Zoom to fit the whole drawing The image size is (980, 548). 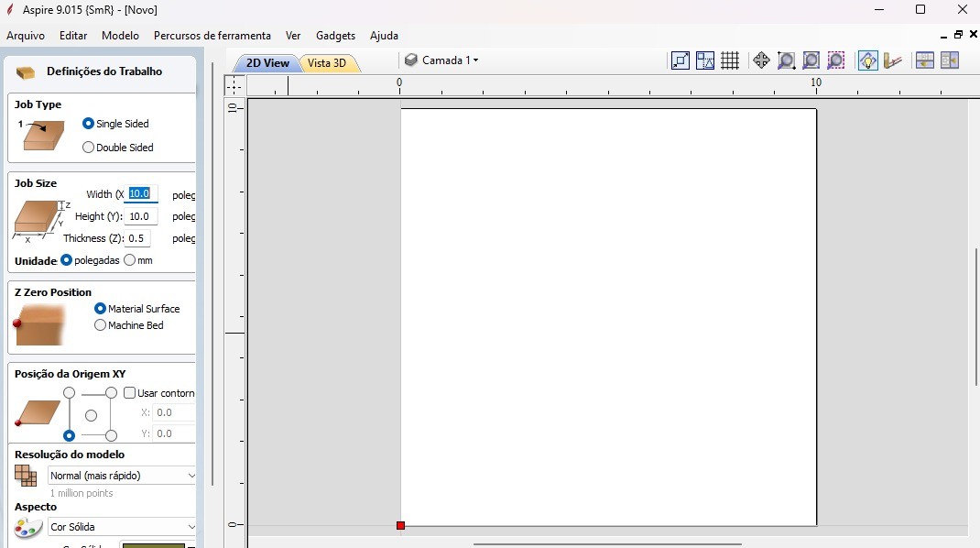811,60
